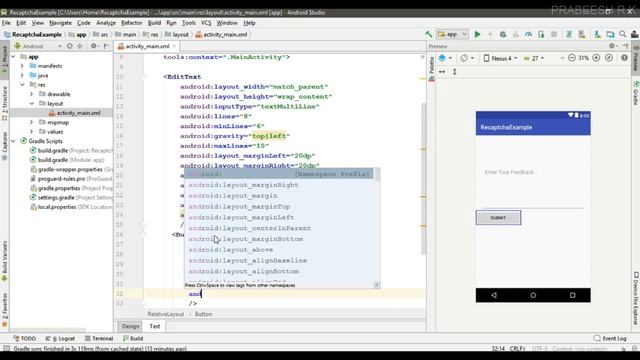Viewport: 640px width, 360px height.
Task: Open the AVD Manager phone icon
Action: point(582,35)
